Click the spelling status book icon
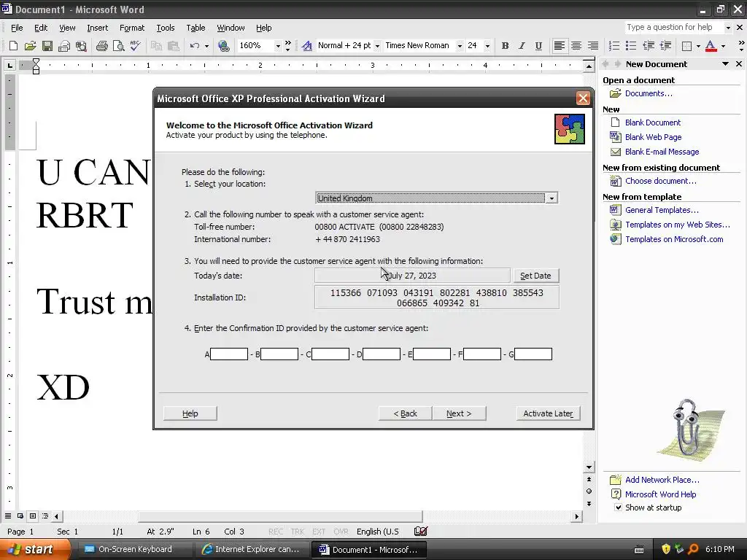This screenshot has width=747, height=560. [x=421, y=531]
